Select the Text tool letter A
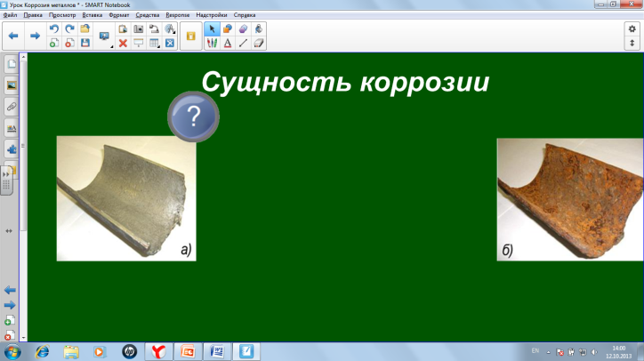 [228, 43]
